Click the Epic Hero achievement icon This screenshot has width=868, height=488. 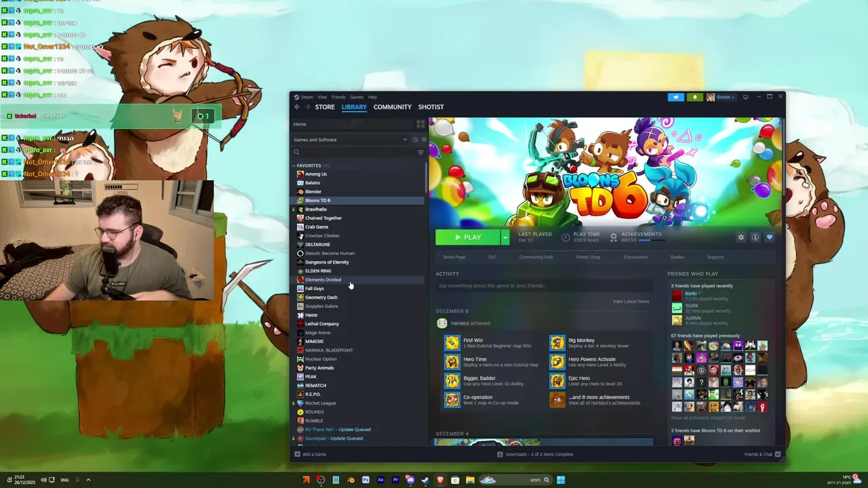(x=557, y=381)
